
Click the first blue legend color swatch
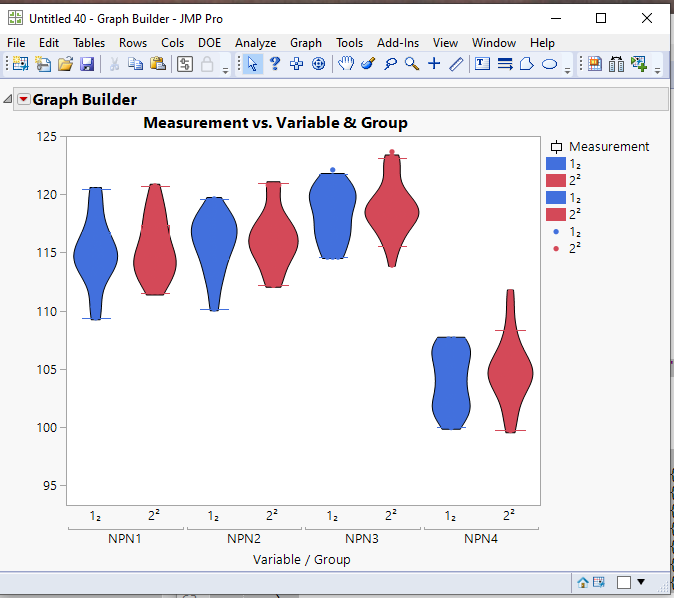click(555, 164)
